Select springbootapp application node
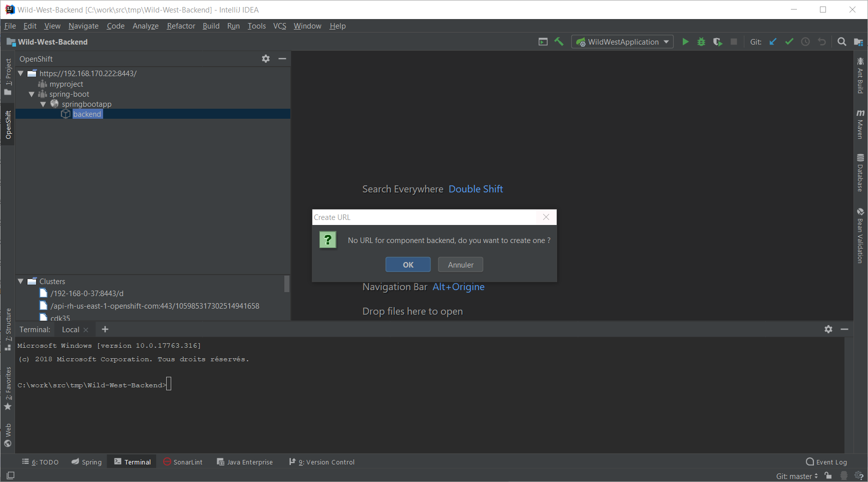This screenshot has height=482, width=868. (x=87, y=104)
